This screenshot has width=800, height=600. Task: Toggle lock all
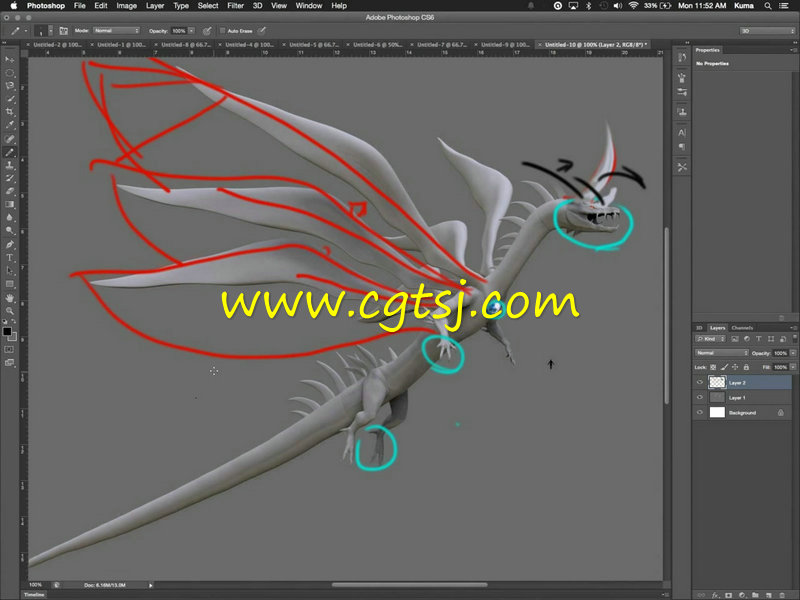(746, 367)
